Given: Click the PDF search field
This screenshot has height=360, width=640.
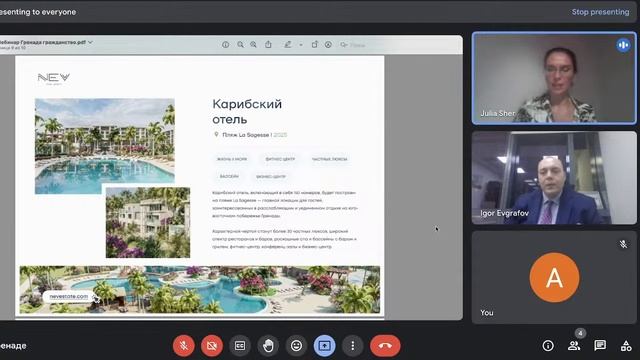Looking at the screenshot, I should click(353, 45).
